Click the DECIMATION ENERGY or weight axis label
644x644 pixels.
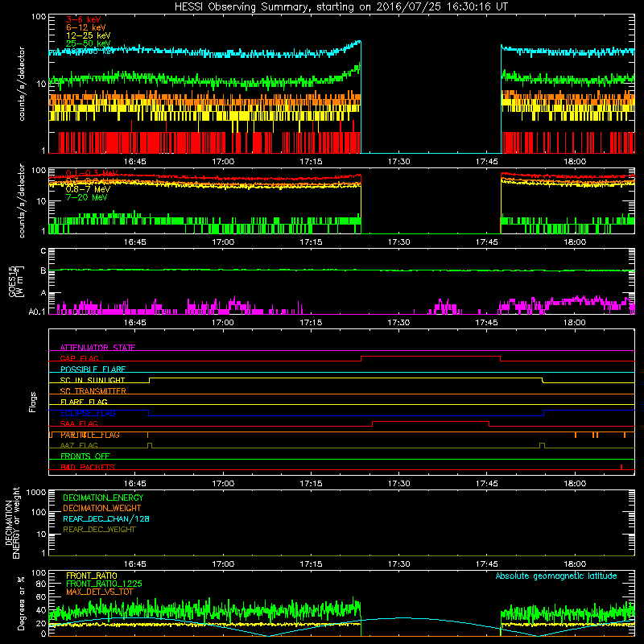[x=12, y=522]
